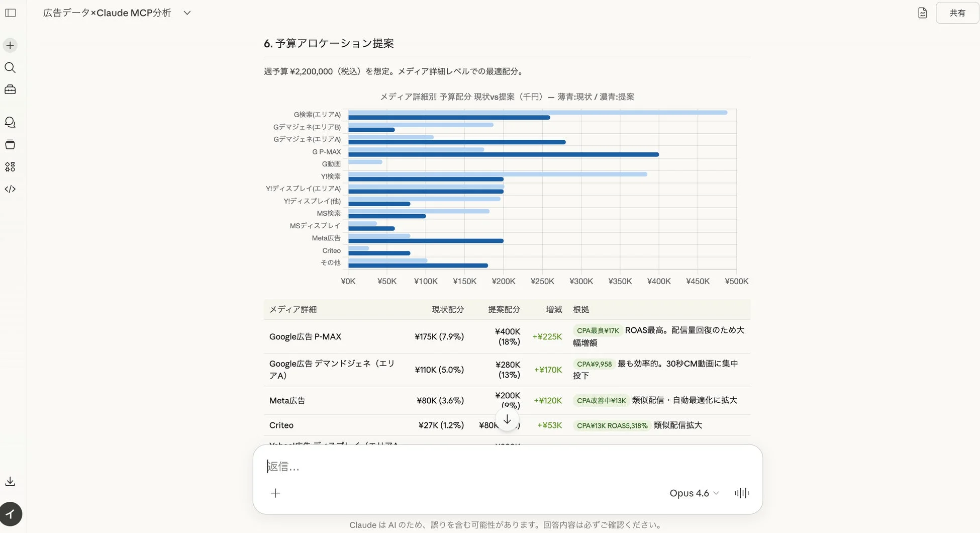Open the user account avatar menu

[x=11, y=514]
